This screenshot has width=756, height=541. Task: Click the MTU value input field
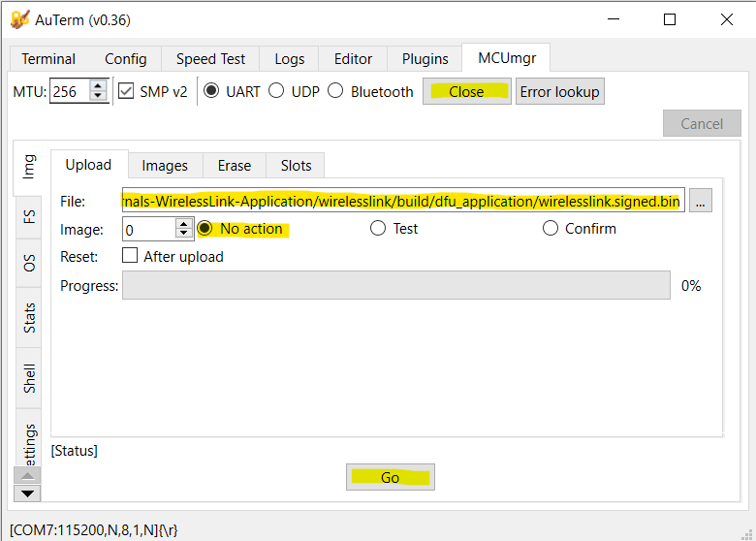71,91
